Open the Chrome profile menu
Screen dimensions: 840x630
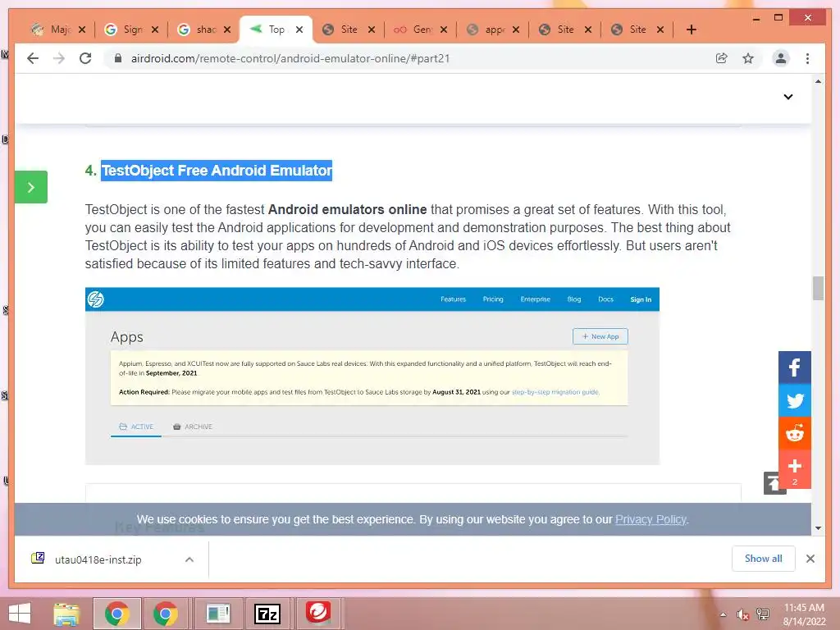tap(781, 58)
